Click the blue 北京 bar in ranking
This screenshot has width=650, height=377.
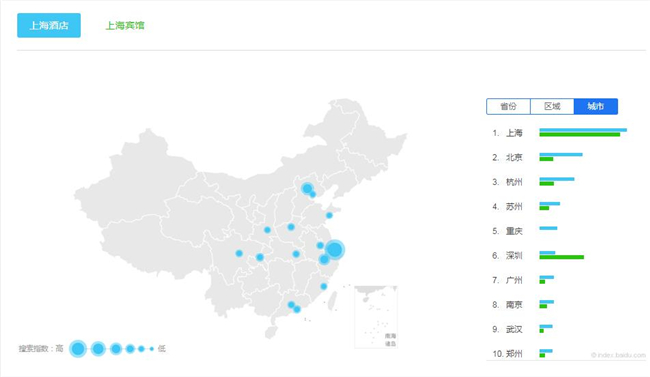[x=561, y=155]
